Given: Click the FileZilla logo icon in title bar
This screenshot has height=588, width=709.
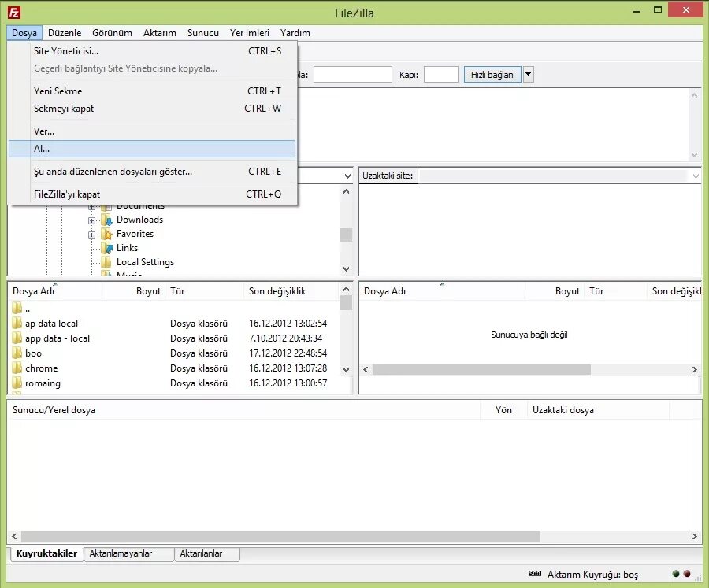Looking at the screenshot, I should pos(14,13).
